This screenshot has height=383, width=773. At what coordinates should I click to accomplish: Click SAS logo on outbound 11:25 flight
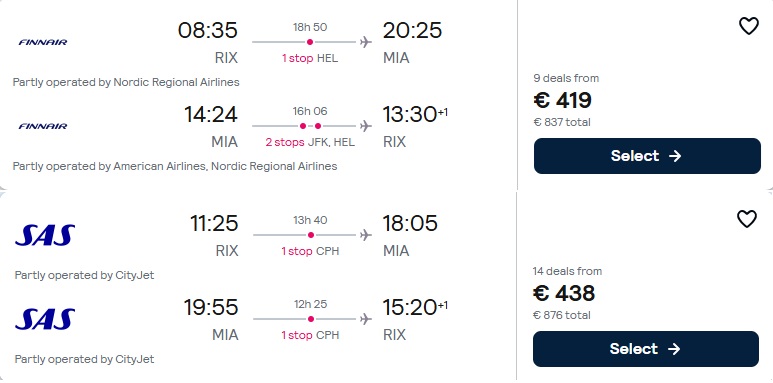click(x=45, y=235)
